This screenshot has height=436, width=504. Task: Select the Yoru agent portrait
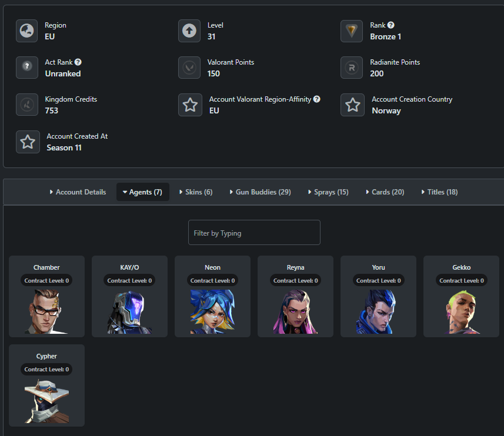378,311
